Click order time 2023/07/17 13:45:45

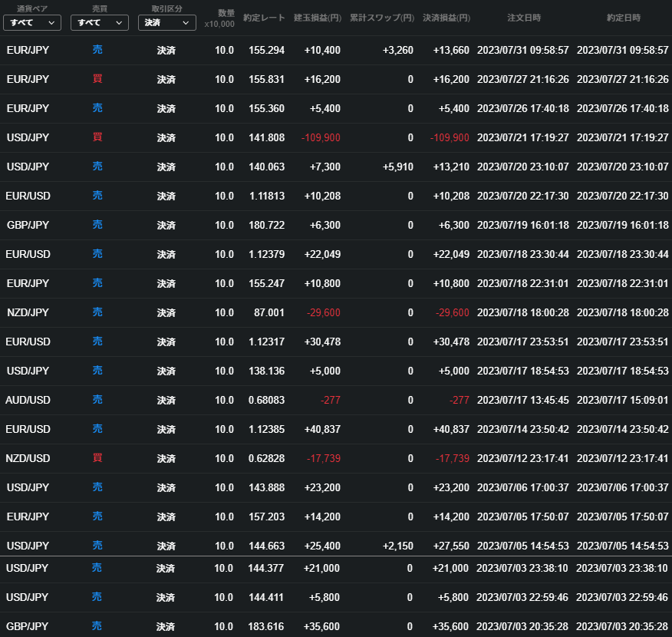pyautogui.click(x=523, y=400)
